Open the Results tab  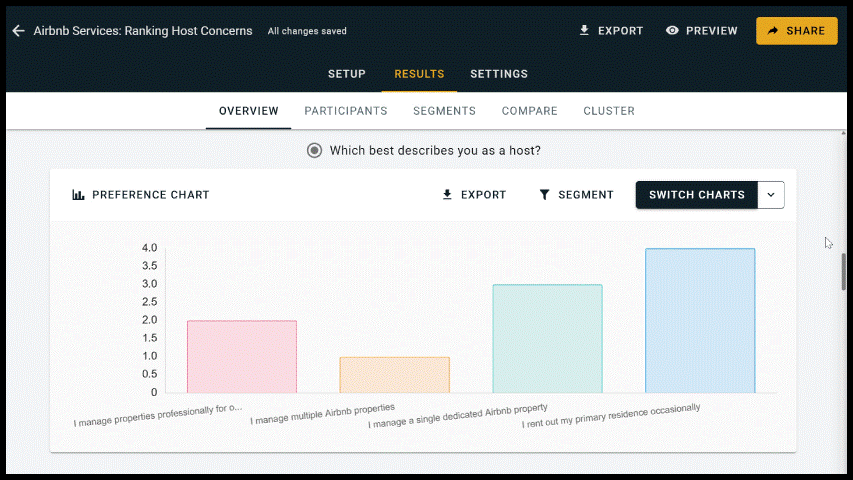click(x=419, y=74)
